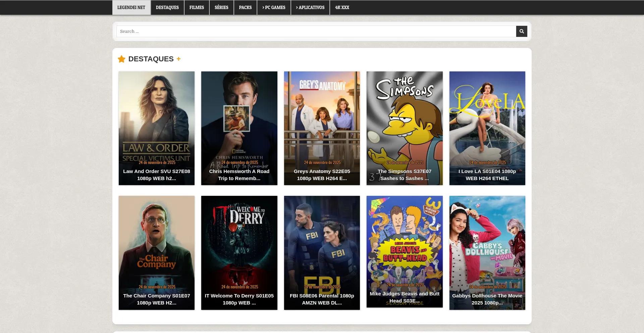Open the Legendei Net home tab
This screenshot has width=644, height=333.
coord(131,7)
